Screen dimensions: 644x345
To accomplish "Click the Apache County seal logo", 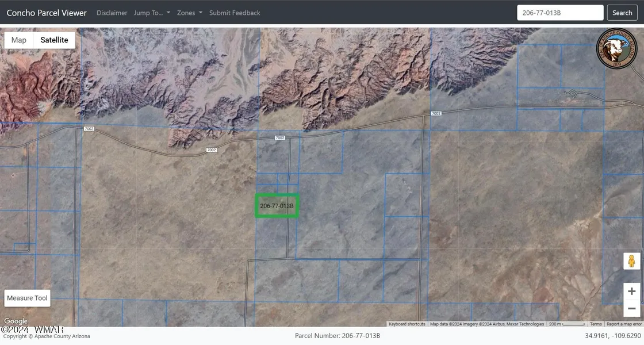I will point(617,49).
